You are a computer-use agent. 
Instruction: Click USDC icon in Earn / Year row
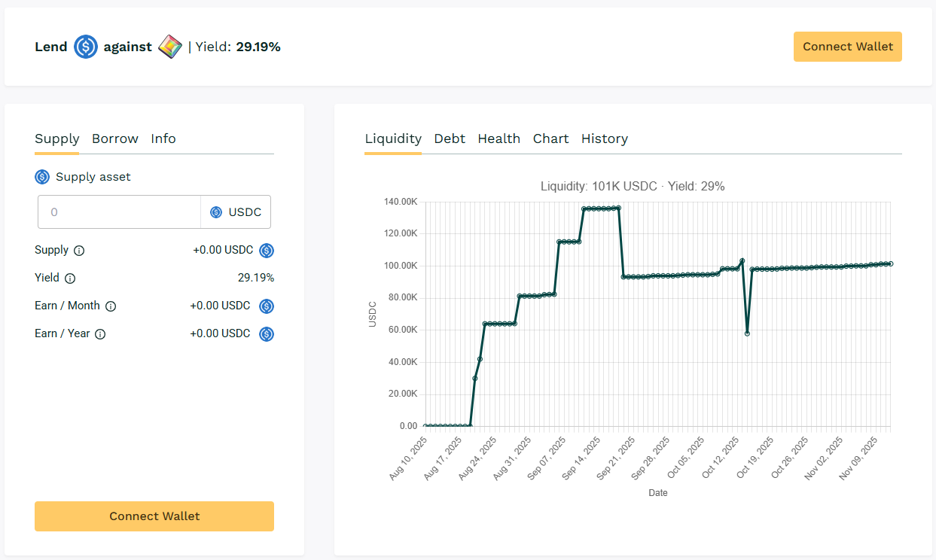coord(267,334)
